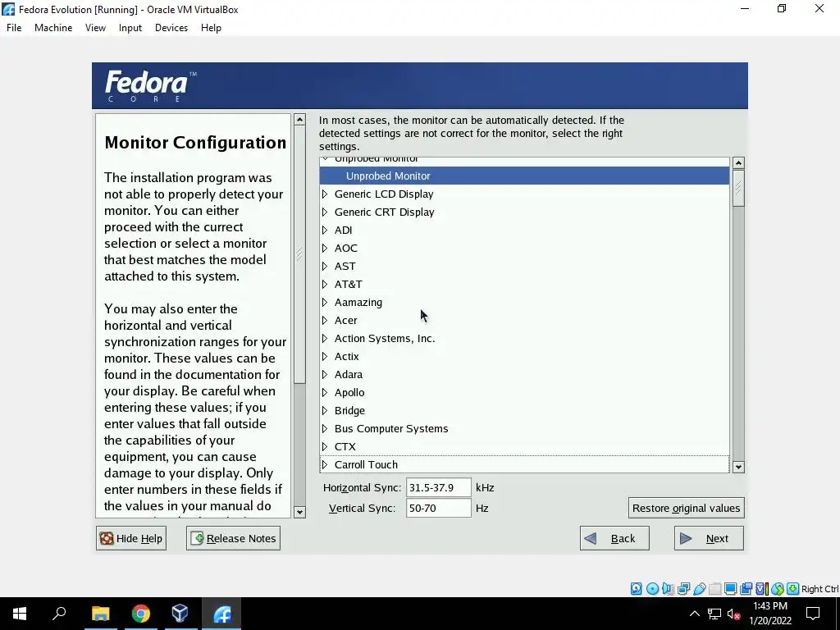840x630 pixels.
Task: Click the keyboard capture host key icon
Action: (x=793, y=589)
